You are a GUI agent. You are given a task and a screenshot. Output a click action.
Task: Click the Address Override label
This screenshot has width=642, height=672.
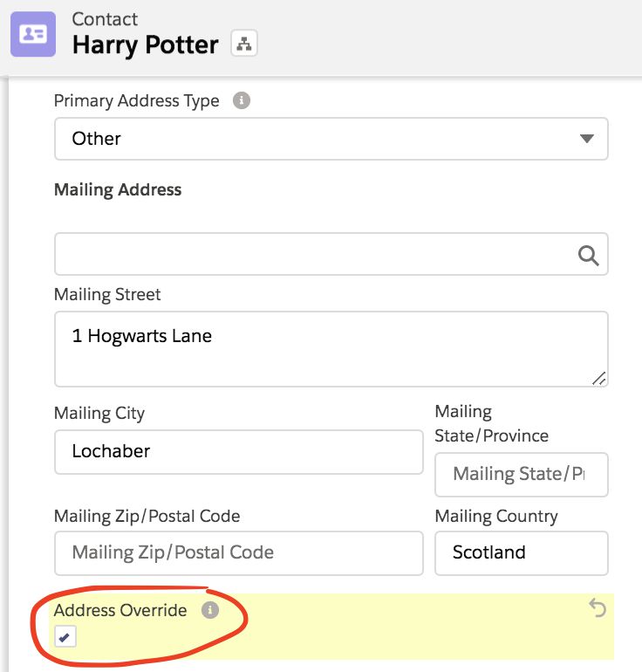click(x=120, y=610)
